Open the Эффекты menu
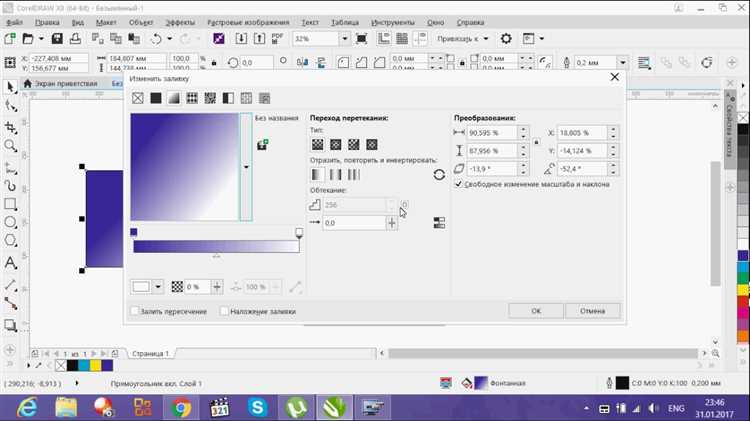Viewport: 750px width, 421px height. pos(180,22)
